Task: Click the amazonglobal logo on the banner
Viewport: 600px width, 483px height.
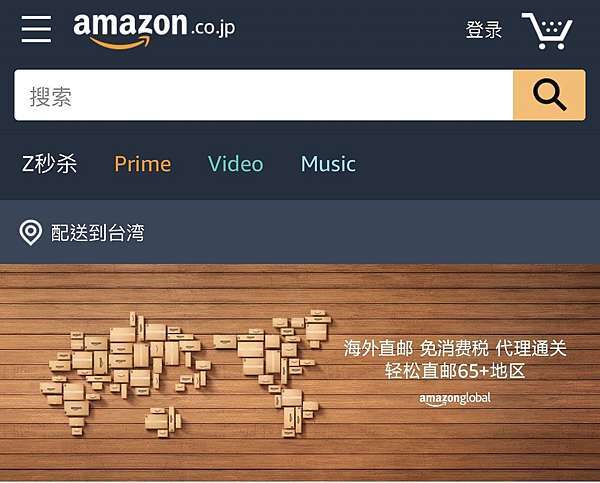Action: (x=455, y=399)
